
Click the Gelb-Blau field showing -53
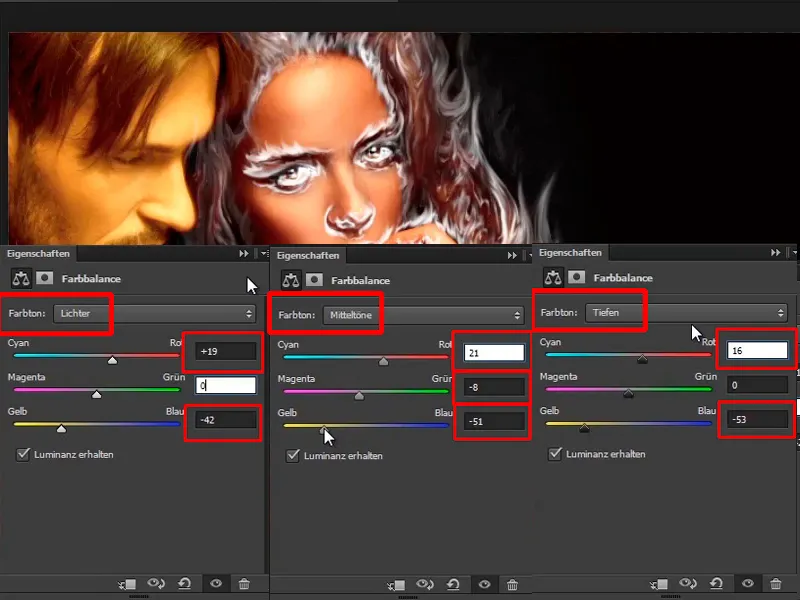757,419
